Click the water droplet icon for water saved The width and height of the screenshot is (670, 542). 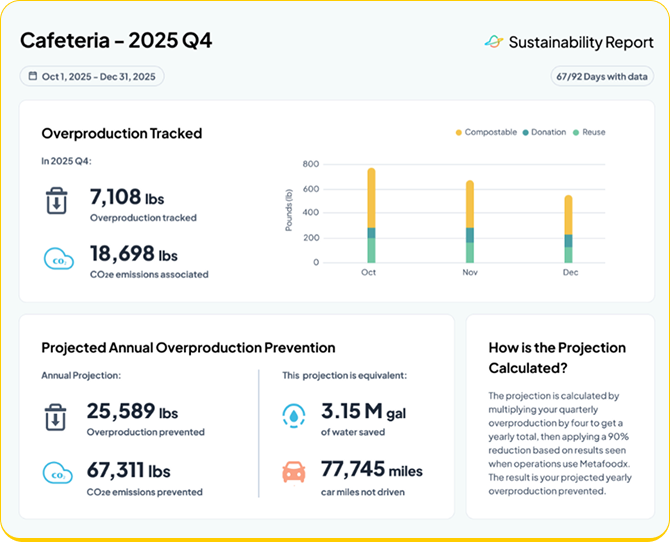(294, 415)
